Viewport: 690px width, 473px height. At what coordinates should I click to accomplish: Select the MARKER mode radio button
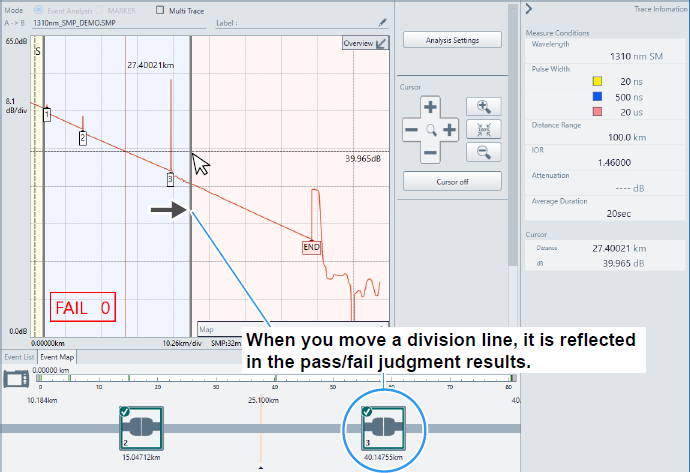(x=100, y=10)
